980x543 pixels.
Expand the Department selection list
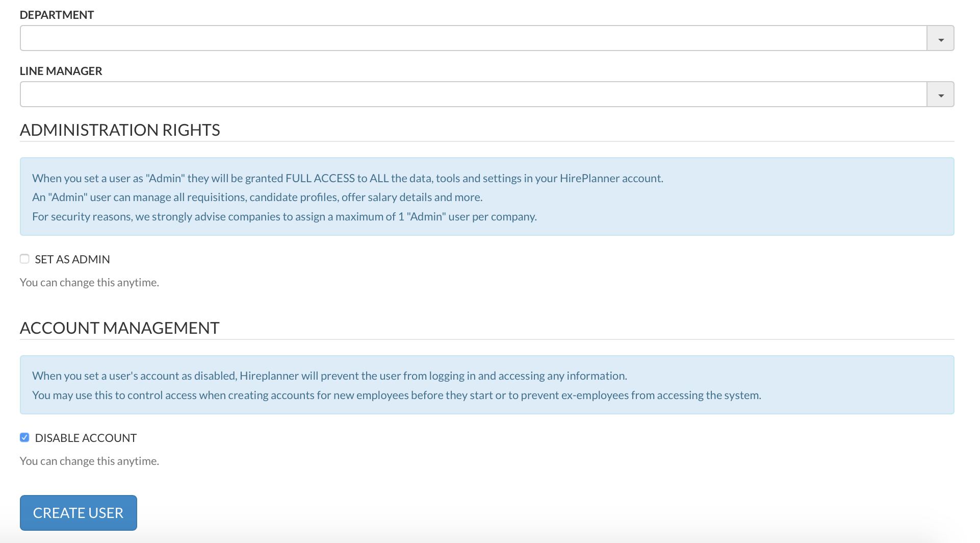tap(940, 38)
